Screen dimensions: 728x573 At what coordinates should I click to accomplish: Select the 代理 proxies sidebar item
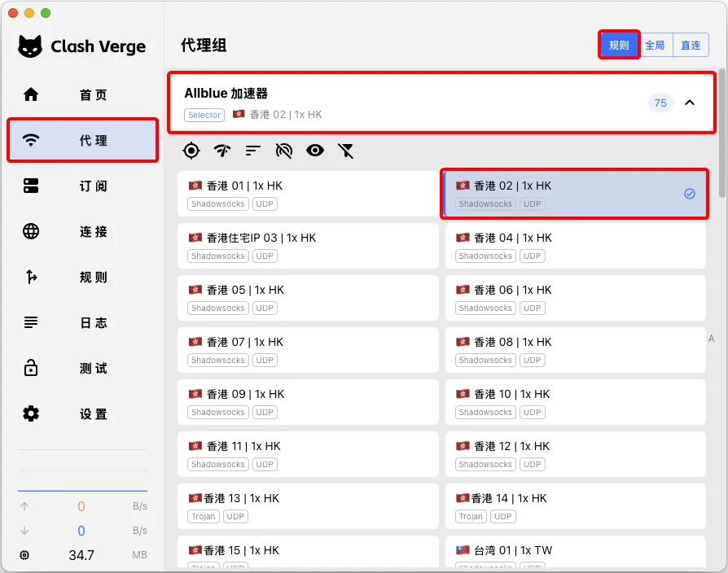[82, 140]
